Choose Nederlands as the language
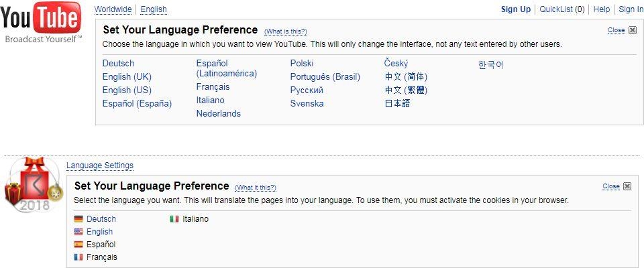The image size is (644, 268). pos(218,114)
